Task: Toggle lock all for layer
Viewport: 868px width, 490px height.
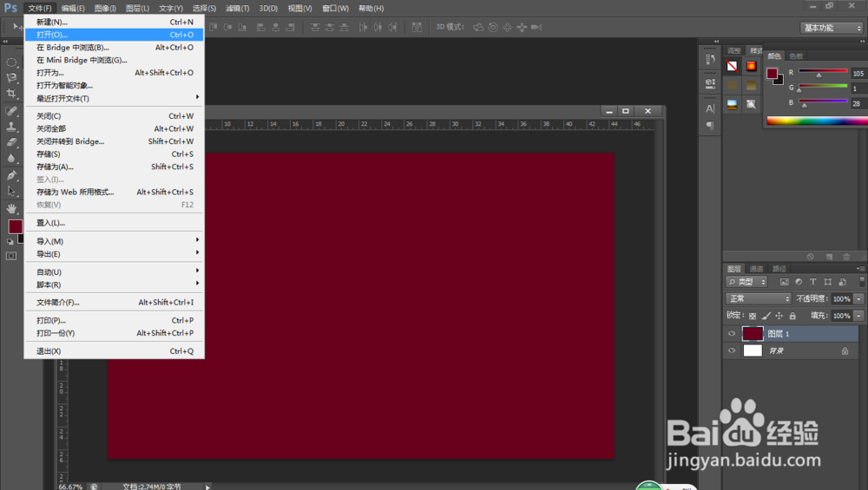Action: point(792,316)
